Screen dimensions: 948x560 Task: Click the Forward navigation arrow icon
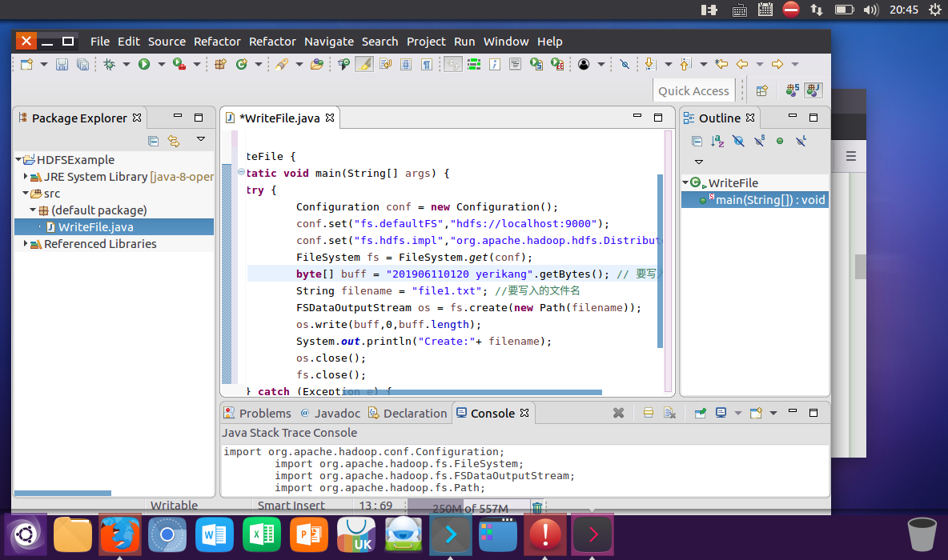point(777,64)
